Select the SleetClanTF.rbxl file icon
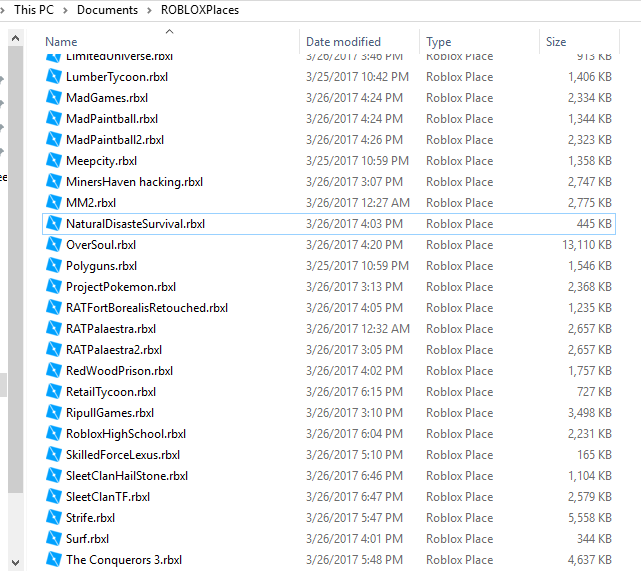 tap(54, 496)
